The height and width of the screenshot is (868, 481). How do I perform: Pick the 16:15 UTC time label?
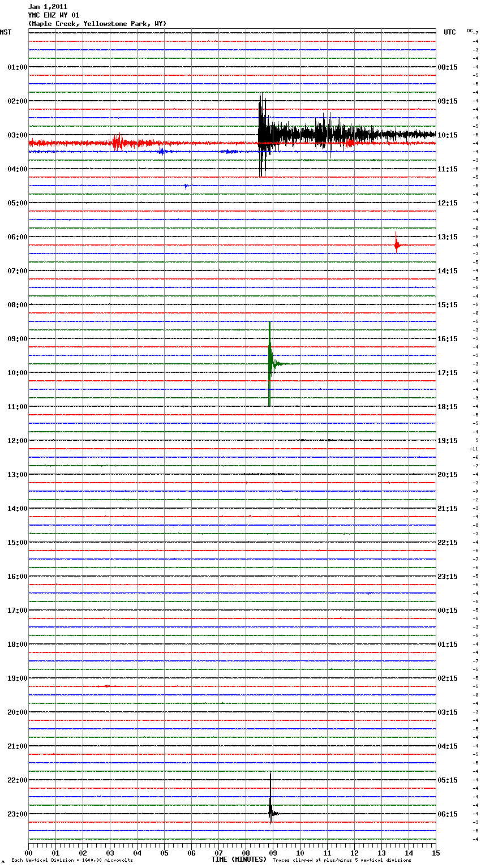pos(448,338)
